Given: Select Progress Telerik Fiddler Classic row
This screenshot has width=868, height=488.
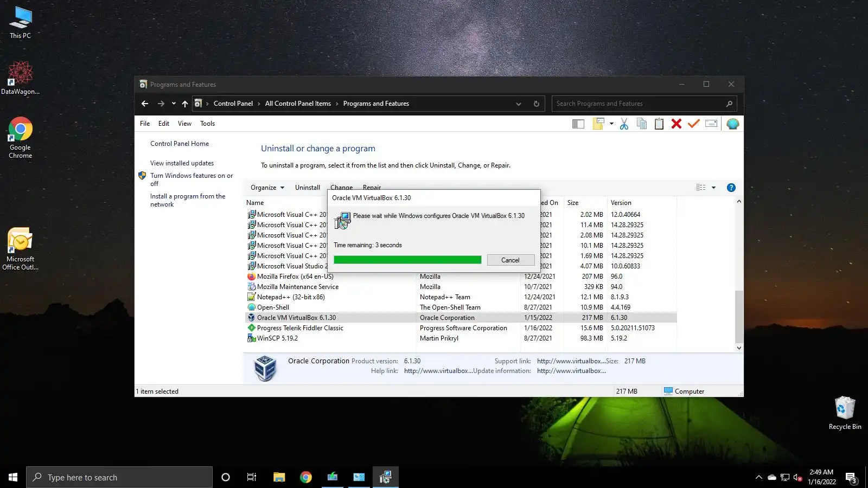Looking at the screenshot, I should (461, 328).
